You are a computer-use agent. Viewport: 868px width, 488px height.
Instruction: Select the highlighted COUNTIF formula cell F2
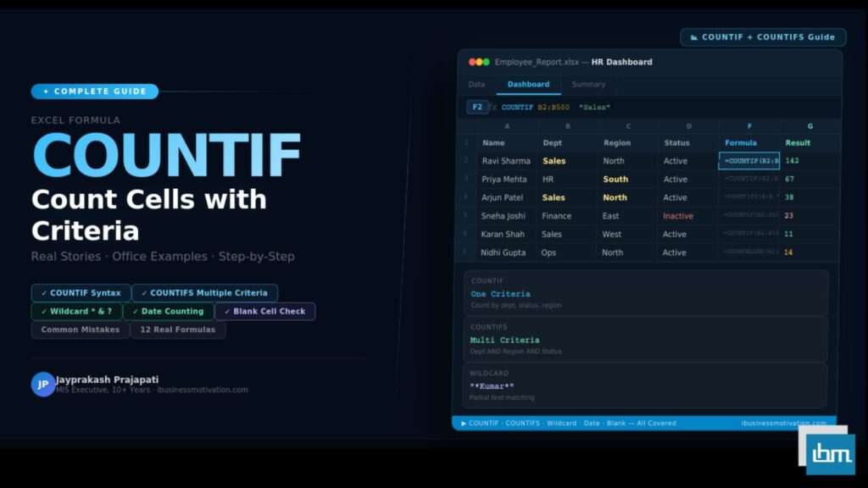(x=748, y=161)
